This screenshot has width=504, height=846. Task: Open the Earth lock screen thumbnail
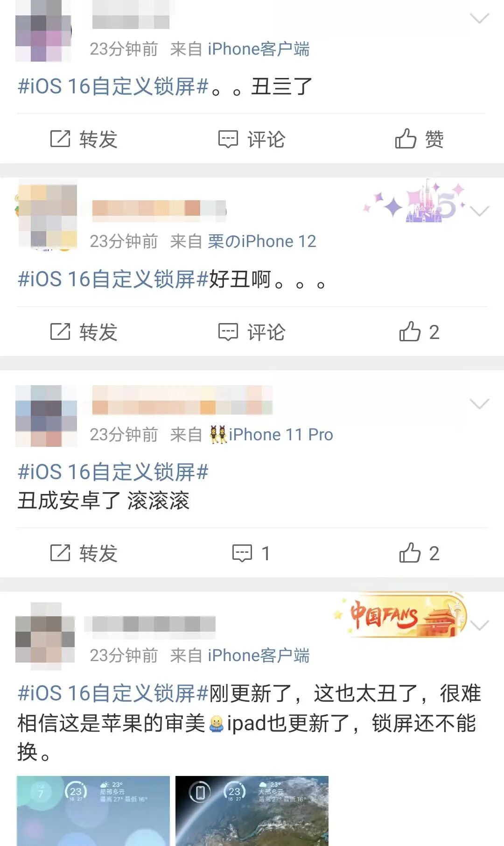pyautogui.click(x=252, y=811)
